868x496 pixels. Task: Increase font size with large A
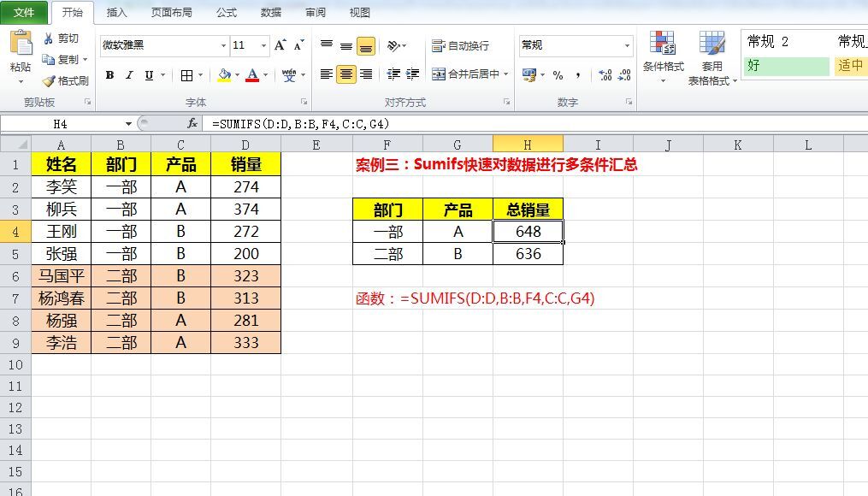(x=280, y=44)
